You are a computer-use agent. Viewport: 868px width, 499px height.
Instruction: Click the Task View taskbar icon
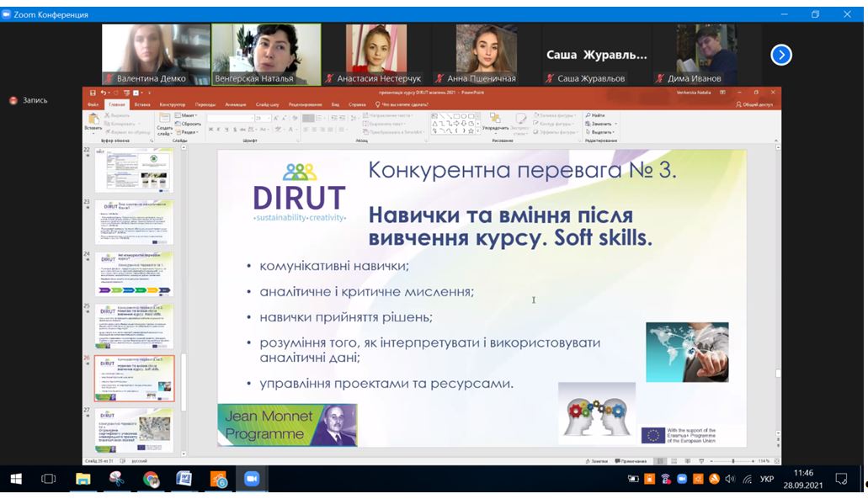tap(49, 479)
